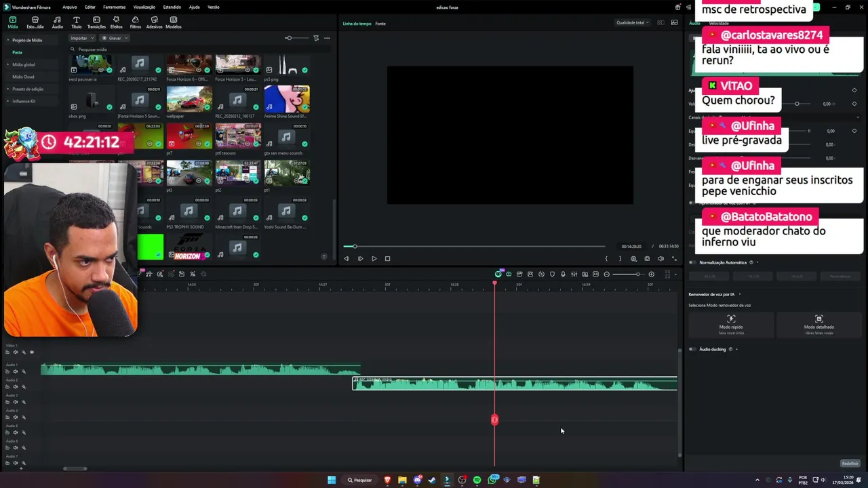Select the Pasta folder item
This screenshot has height=488, width=868.
[17, 52]
